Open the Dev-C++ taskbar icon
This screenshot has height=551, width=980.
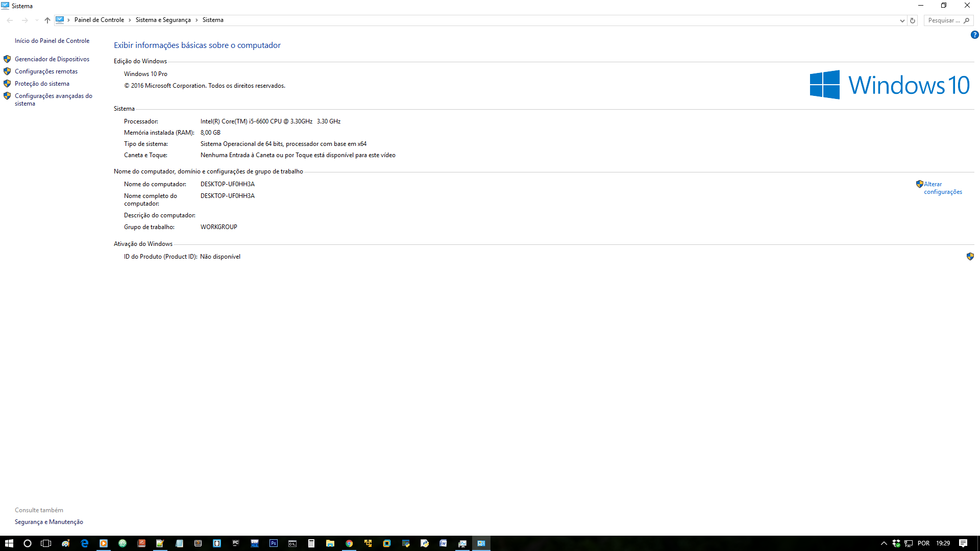tap(255, 543)
